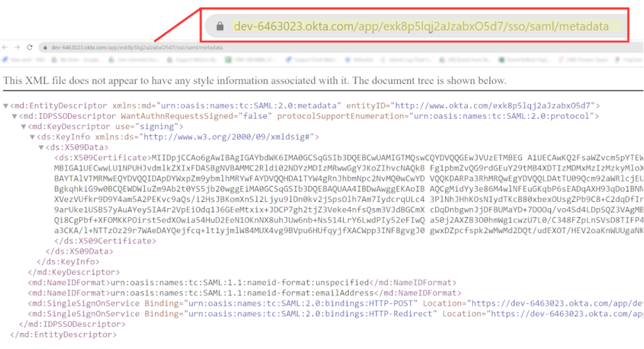The height and width of the screenshot is (349, 644).
Task: Click the </md:IDPSSODescriptor> closing tag
Action: coord(72,324)
